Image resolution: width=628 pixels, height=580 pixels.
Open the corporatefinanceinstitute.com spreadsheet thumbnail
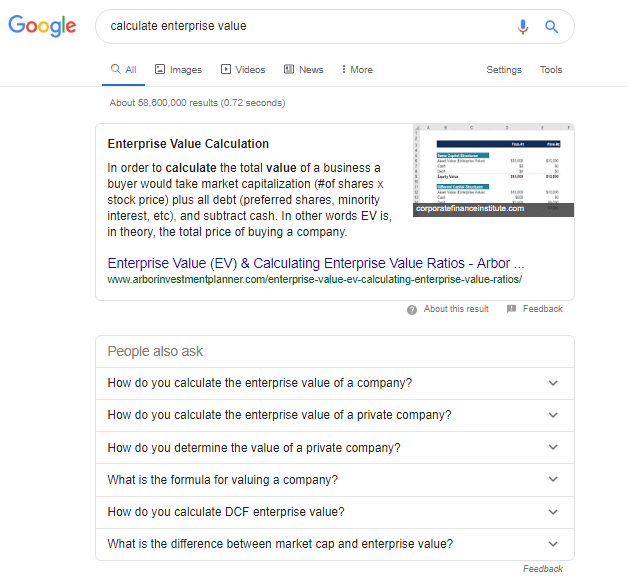(x=493, y=169)
